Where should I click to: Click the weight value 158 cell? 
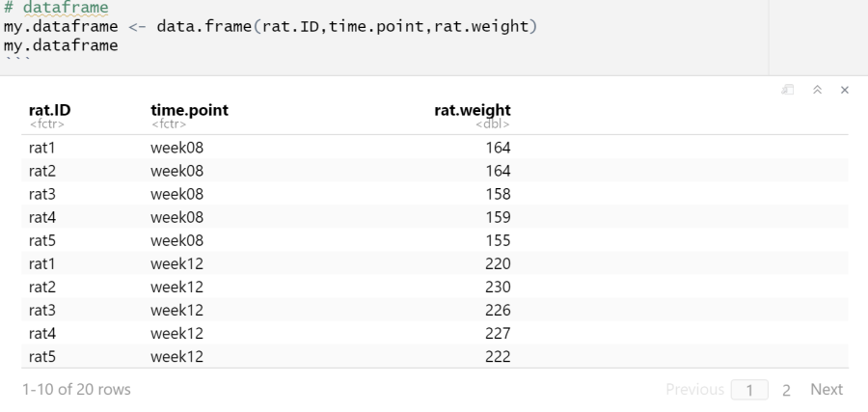point(497,194)
